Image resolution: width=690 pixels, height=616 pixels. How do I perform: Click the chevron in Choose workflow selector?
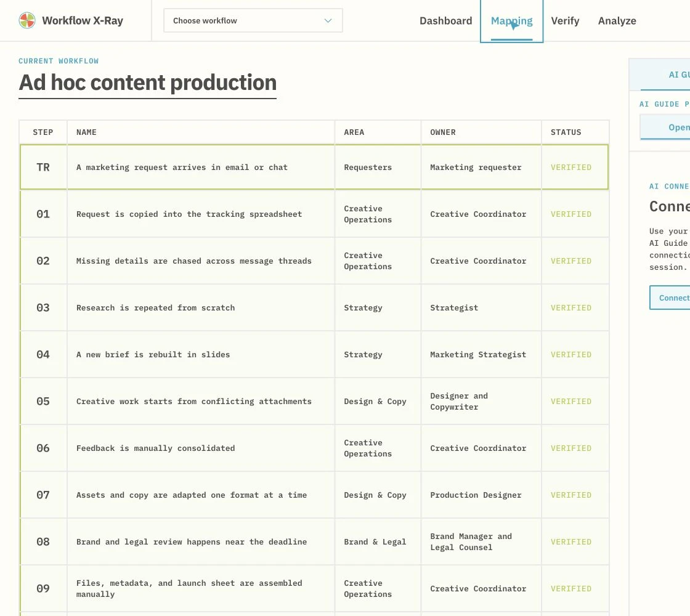pos(328,21)
